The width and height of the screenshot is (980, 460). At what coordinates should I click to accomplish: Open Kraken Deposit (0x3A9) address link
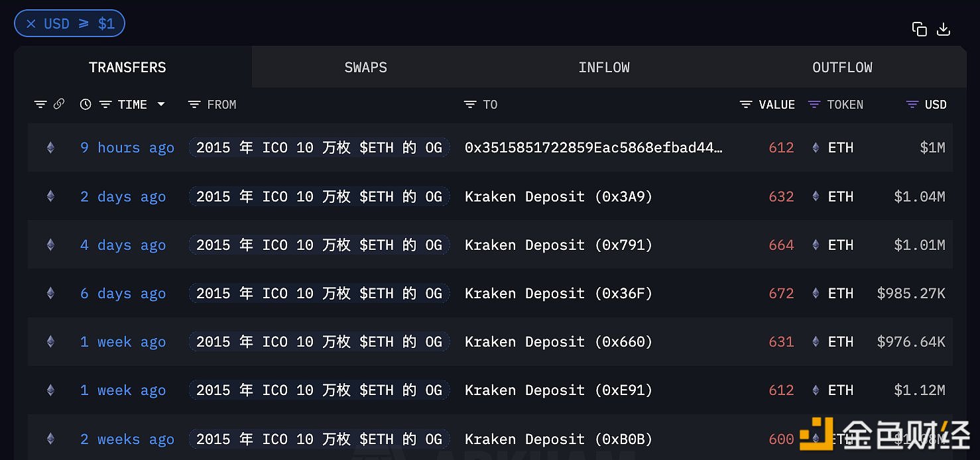558,197
